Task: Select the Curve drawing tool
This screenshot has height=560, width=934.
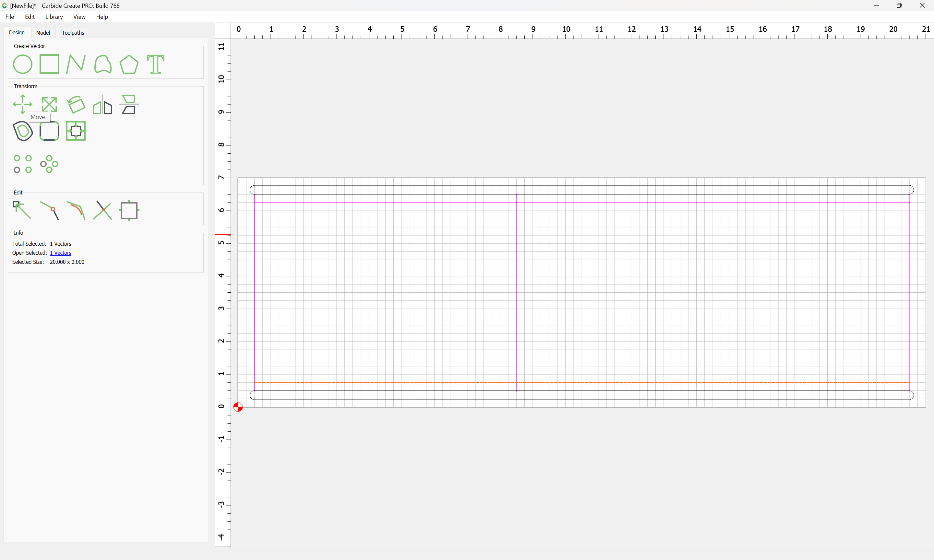Action: [103, 64]
